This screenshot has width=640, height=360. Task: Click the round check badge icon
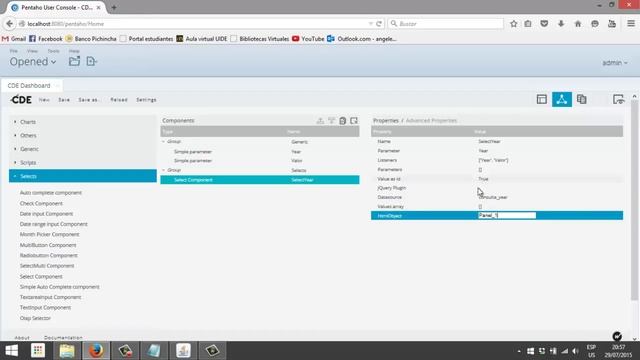pyautogui.click(x=617, y=336)
